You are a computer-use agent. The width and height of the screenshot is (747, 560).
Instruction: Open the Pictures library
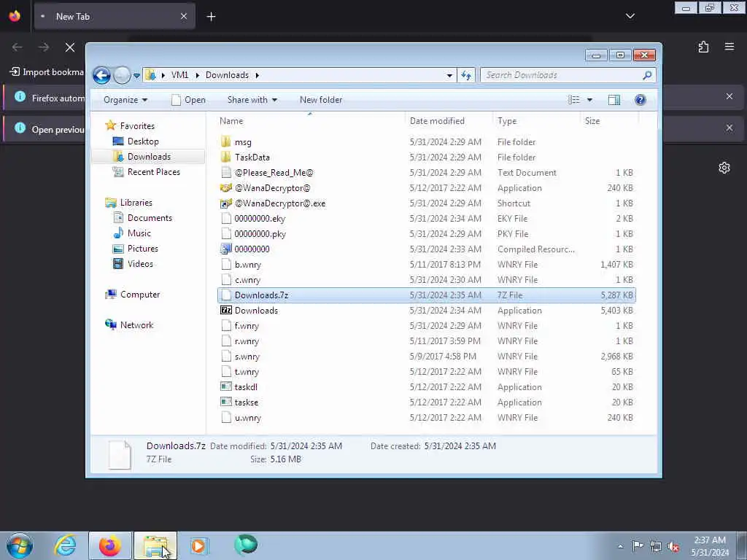click(135, 249)
